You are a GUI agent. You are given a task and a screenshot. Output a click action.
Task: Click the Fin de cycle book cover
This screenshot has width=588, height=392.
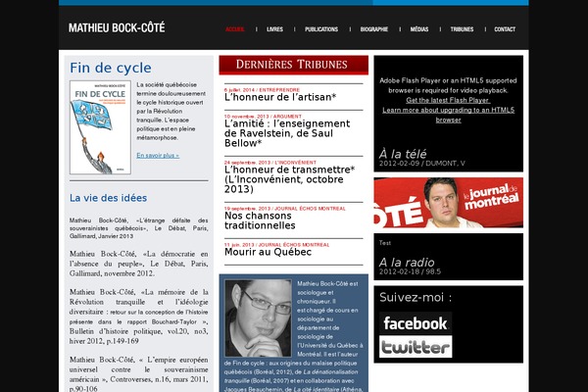[x=100, y=127]
